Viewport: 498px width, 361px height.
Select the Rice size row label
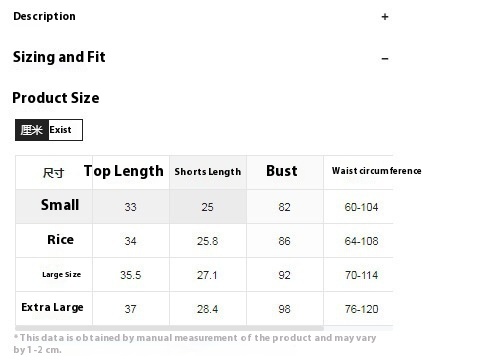click(x=60, y=240)
